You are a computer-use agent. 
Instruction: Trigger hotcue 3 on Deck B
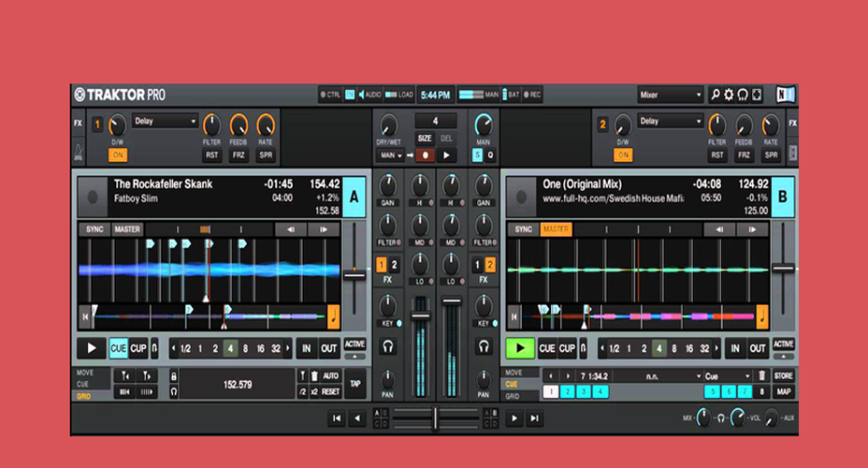click(584, 391)
